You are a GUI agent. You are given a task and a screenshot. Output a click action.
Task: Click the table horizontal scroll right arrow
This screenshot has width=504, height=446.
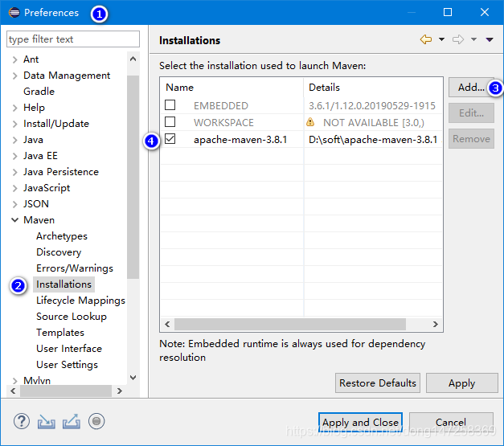click(436, 324)
